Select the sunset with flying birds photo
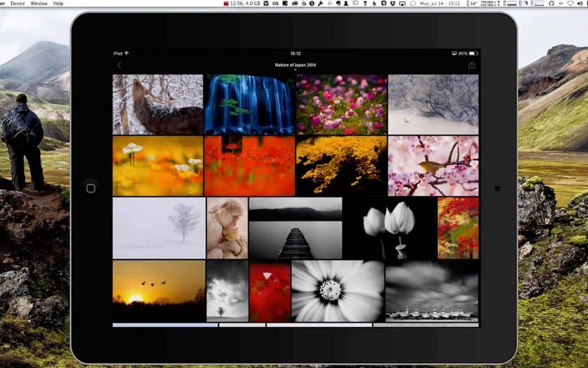588x368 pixels. coord(158,291)
